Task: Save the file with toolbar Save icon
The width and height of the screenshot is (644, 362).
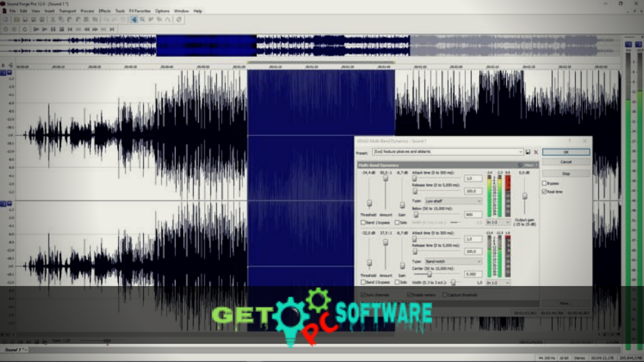Action: pyautogui.click(x=25, y=19)
